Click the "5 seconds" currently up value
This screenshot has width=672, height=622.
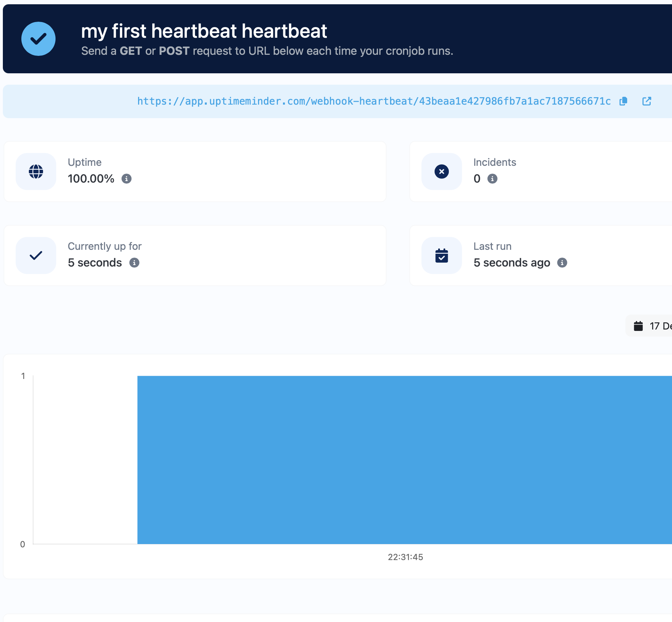coord(95,263)
